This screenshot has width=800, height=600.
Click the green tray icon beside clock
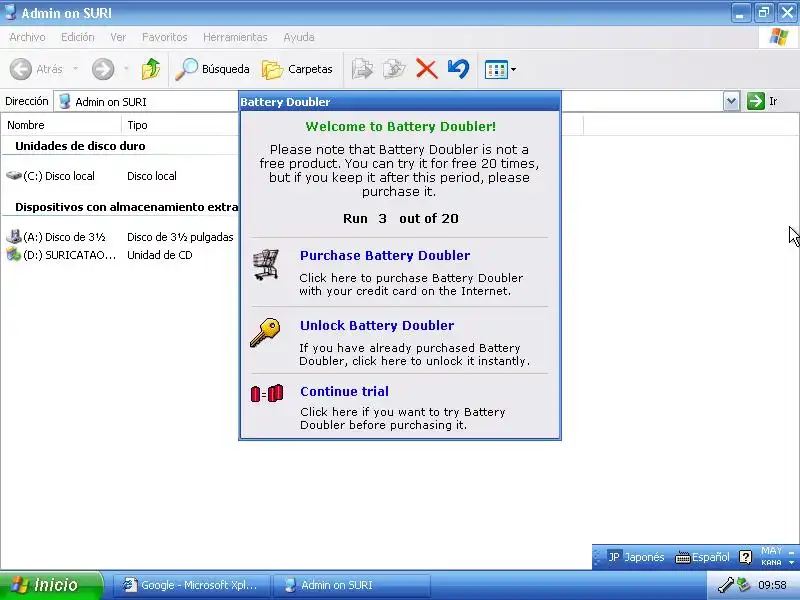click(744, 585)
